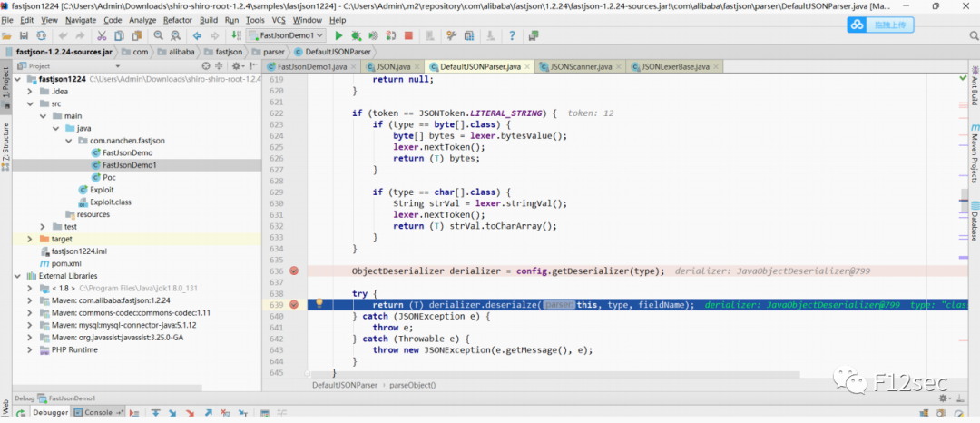This screenshot has width=980, height=423.
Task: Open Project panel gear settings
Action: [238, 65]
